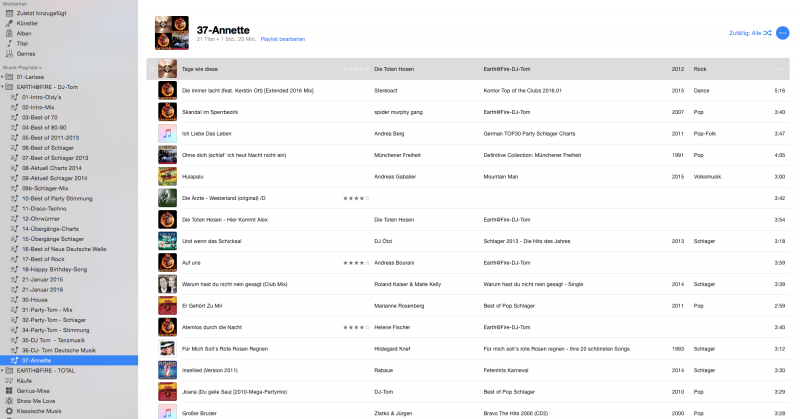Expand the EARTH@FIRE - TOTAL folder
This screenshot has width=800, height=419.
coord(2,371)
